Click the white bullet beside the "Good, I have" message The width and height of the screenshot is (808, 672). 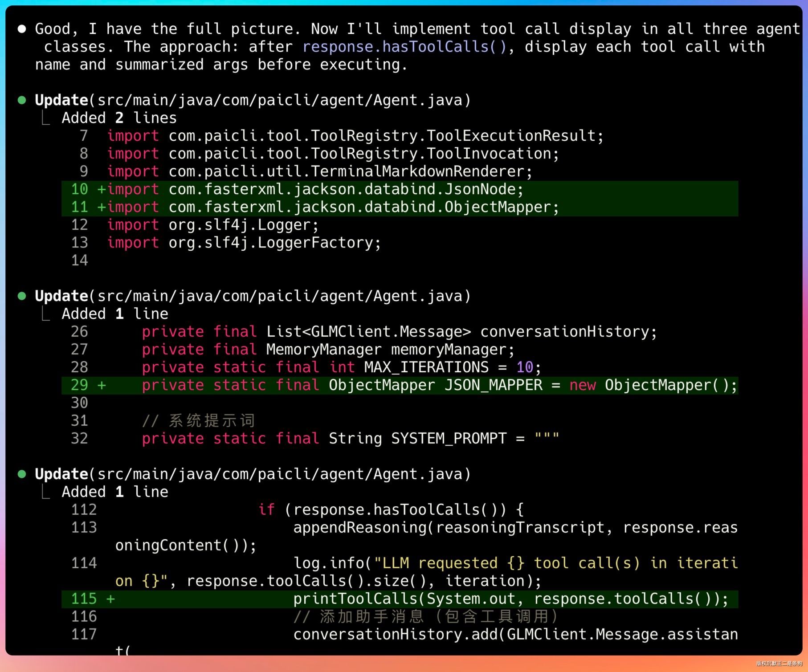[x=22, y=29]
